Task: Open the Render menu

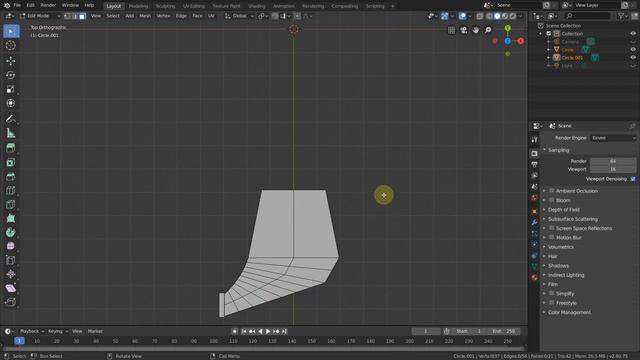Action: (48, 5)
